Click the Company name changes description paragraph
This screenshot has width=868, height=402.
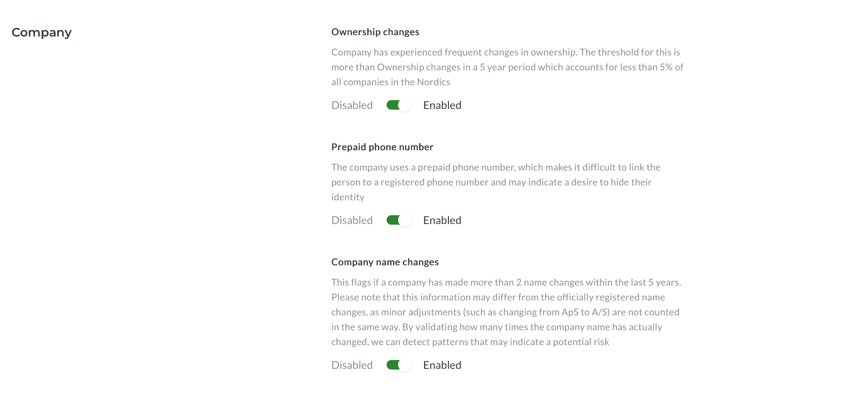coord(506,312)
